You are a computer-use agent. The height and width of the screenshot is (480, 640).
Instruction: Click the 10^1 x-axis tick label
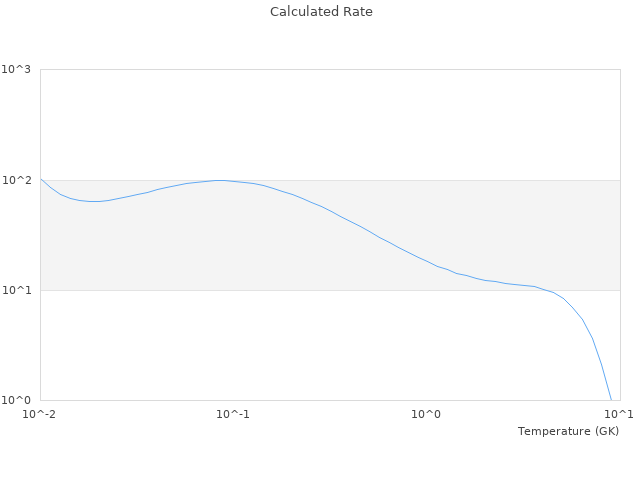[620, 415]
